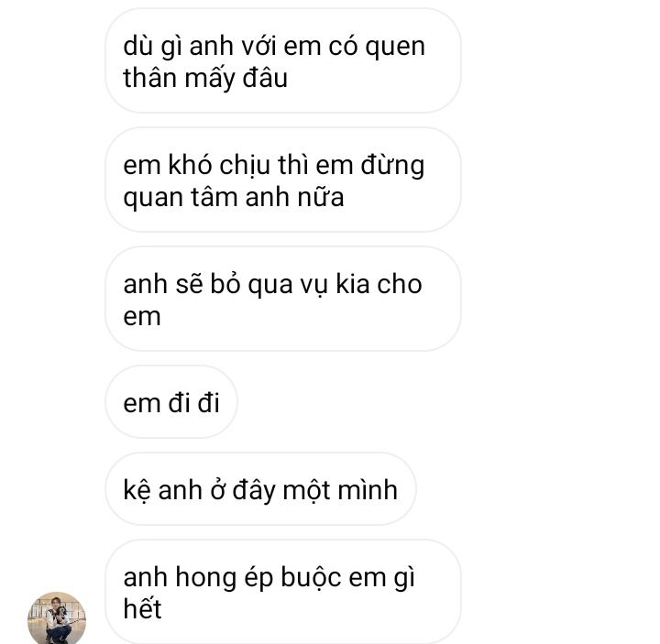
Task: Click the word 'nữa' ending the second message
Action: coord(321,197)
